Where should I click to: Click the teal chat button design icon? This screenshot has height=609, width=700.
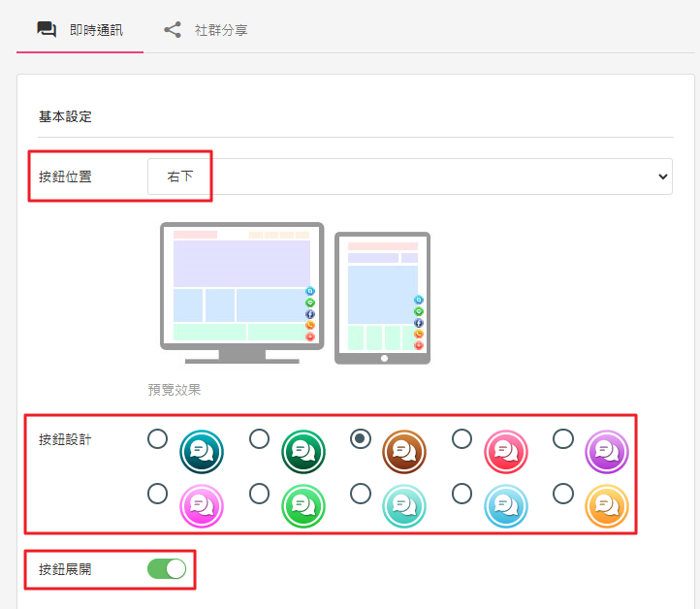pyautogui.click(x=202, y=452)
